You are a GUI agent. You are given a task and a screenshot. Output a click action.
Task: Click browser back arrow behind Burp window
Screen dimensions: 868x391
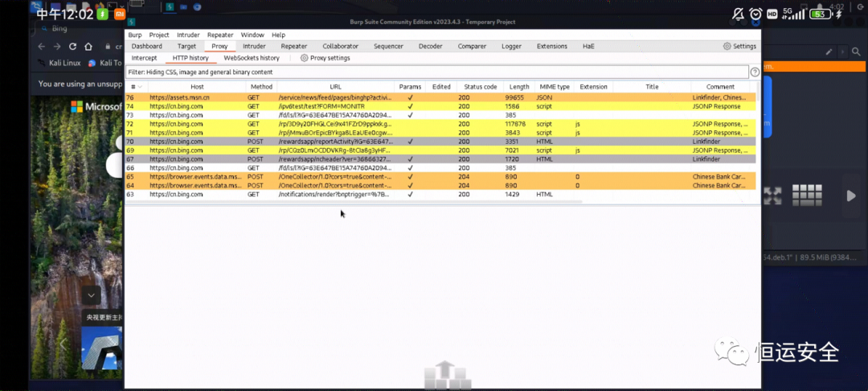[42, 47]
